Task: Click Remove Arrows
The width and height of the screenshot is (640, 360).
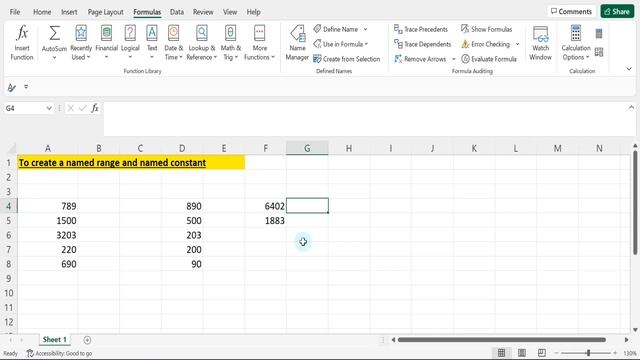Action: click(x=420, y=59)
